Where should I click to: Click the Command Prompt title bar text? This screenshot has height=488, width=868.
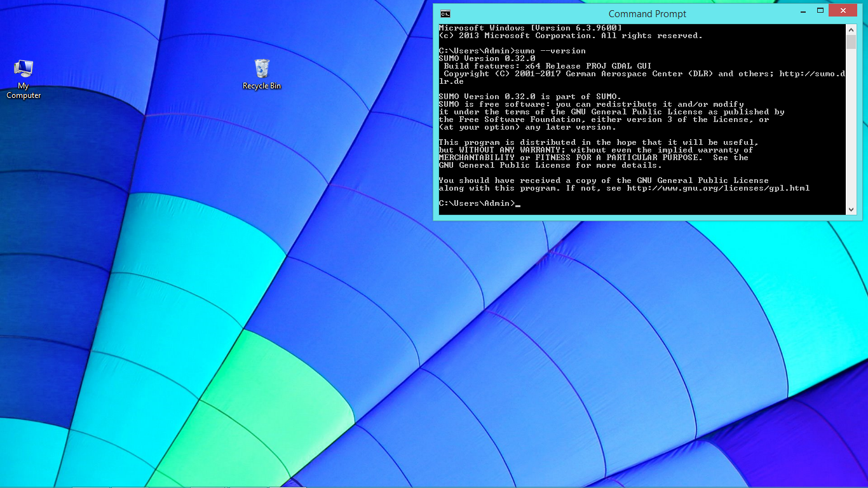pyautogui.click(x=648, y=14)
